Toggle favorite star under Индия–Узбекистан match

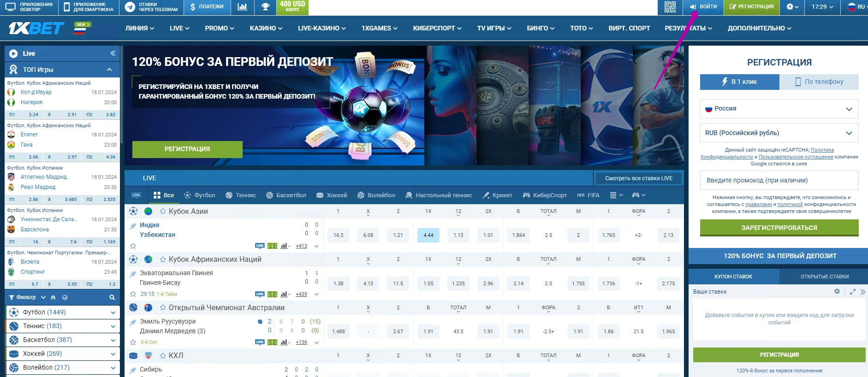(x=133, y=246)
